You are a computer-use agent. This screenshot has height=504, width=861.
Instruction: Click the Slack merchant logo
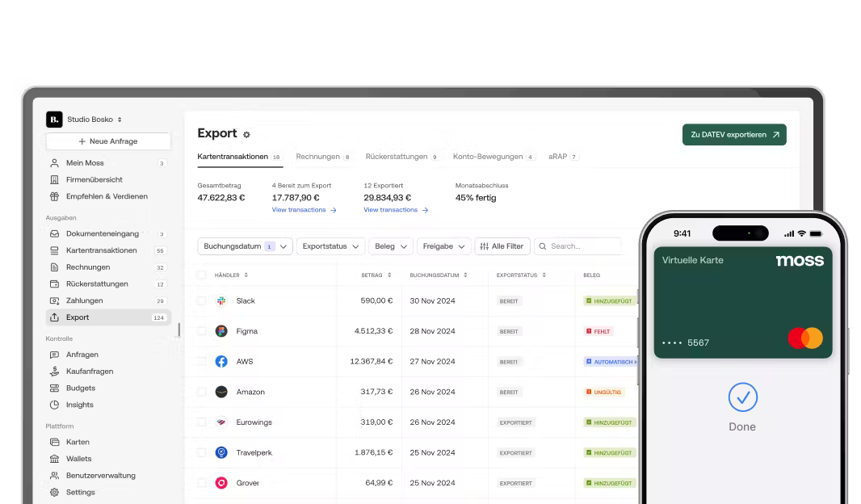click(x=221, y=300)
